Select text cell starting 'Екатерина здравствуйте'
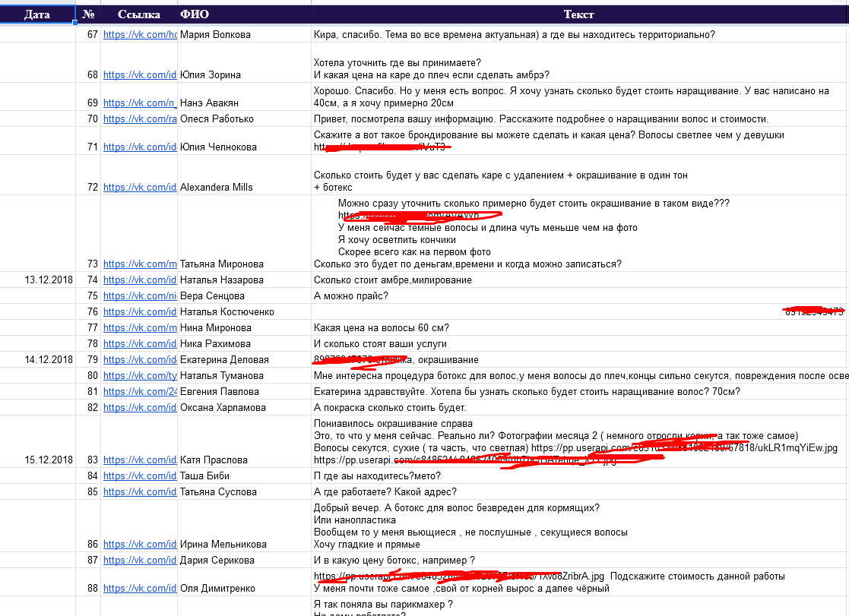The height and width of the screenshot is (616, 849). [580, 392]
